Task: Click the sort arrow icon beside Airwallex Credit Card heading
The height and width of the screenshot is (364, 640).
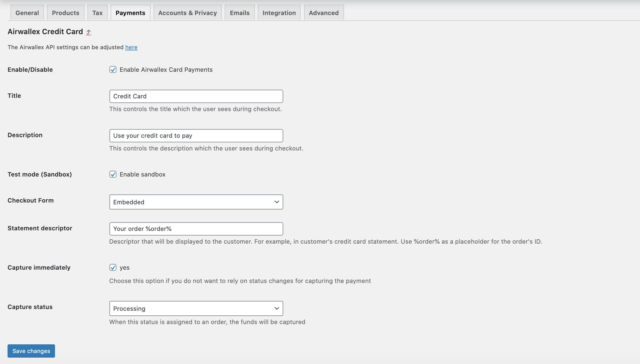Action: [x=88, y=32]
